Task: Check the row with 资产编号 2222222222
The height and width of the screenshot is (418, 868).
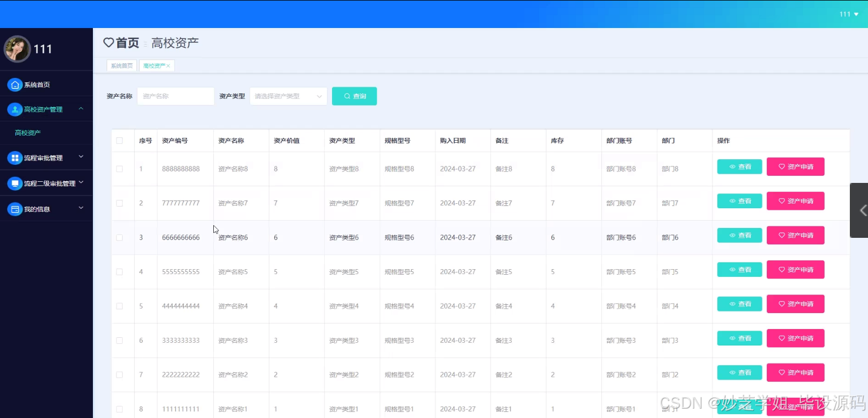Action: point(119,375)
